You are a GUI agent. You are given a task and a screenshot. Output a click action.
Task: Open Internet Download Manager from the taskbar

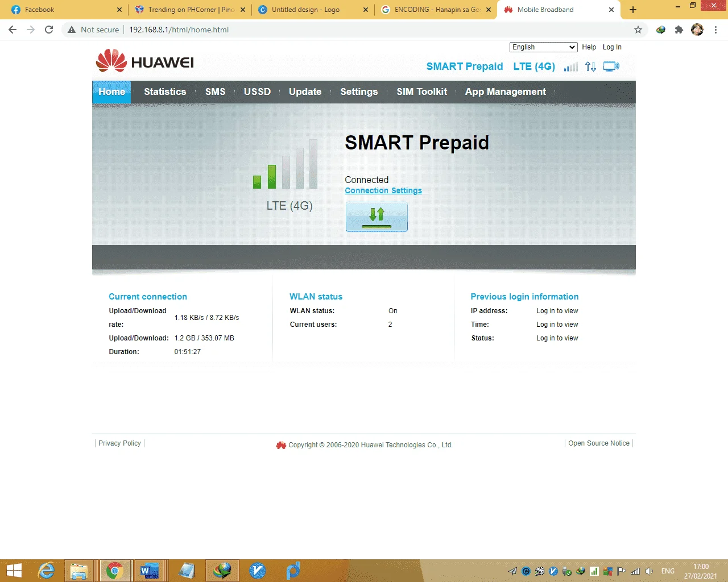(x=222, y=571)
